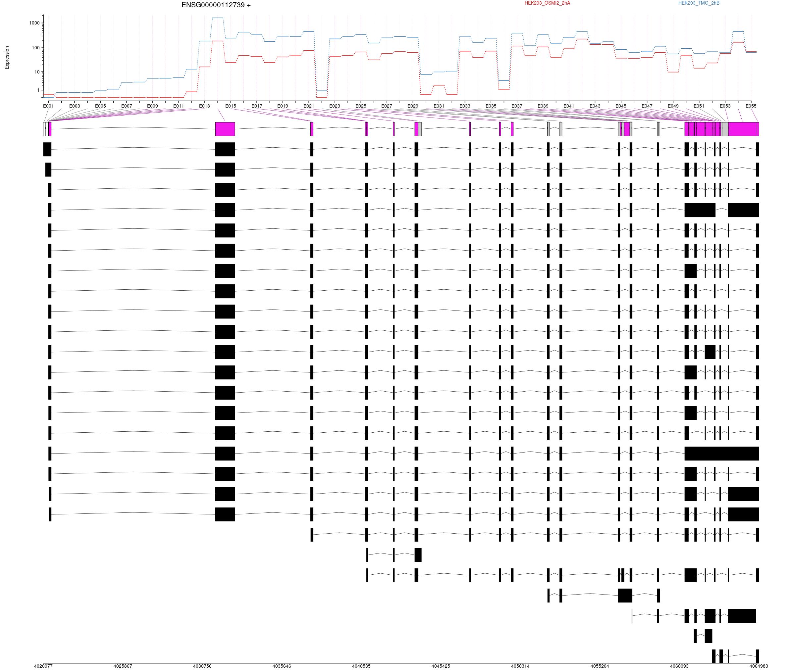Select exon label E001
Screen dimensions: 795x672
pyautogui.click(x=48, y=106)
